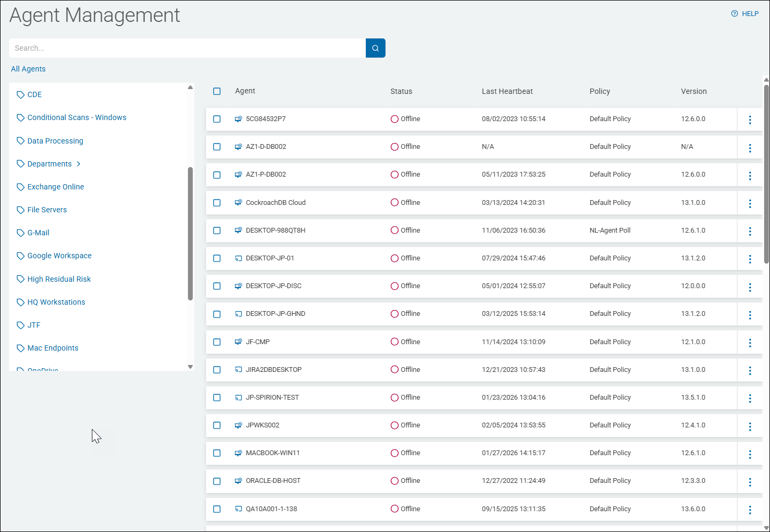
Task: Click the offline status circle for DESKTOP-JP-DISC
Action: pos(395,286)
